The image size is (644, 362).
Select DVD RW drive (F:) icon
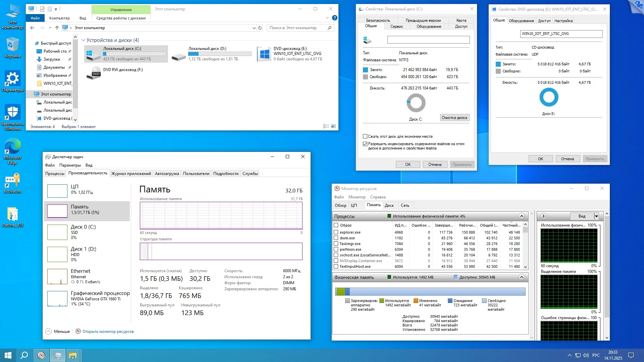pos(94,73)
